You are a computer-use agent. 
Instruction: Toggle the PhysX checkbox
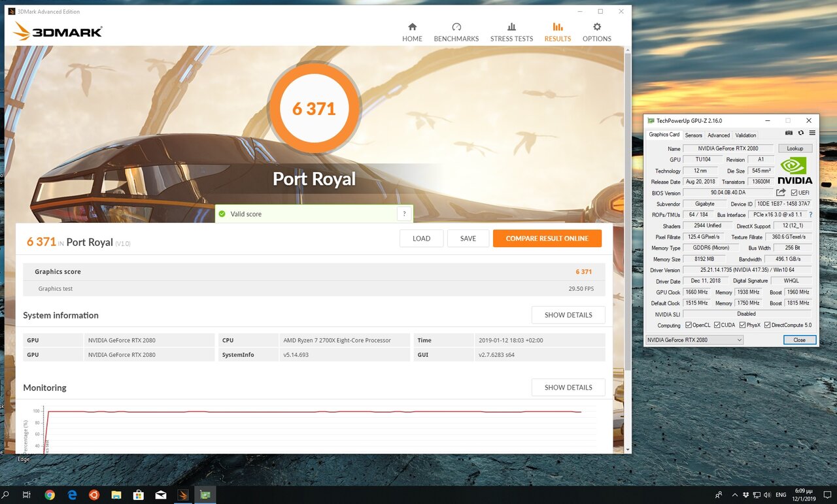click(x=743, y=325)
